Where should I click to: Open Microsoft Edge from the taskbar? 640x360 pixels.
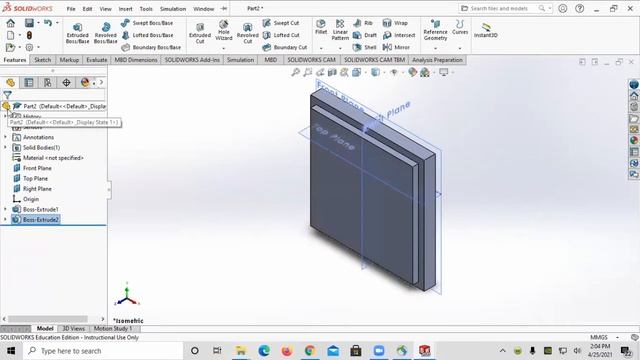264,351
